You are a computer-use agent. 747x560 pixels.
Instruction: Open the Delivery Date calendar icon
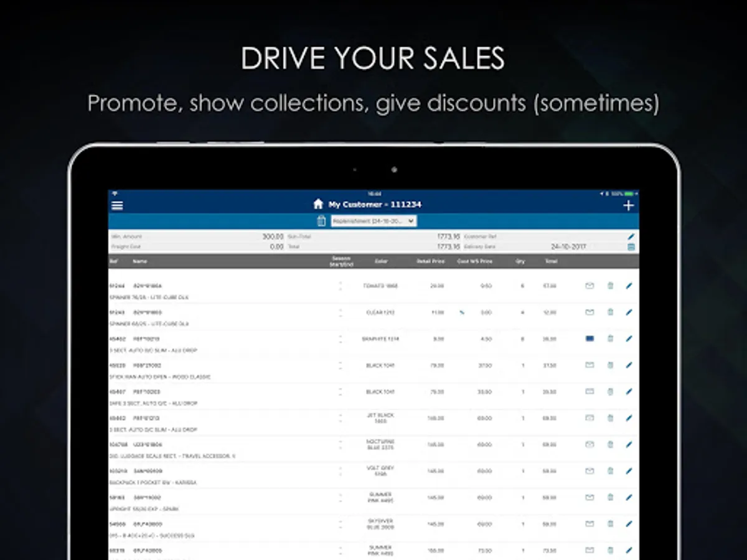click(631, 247)
